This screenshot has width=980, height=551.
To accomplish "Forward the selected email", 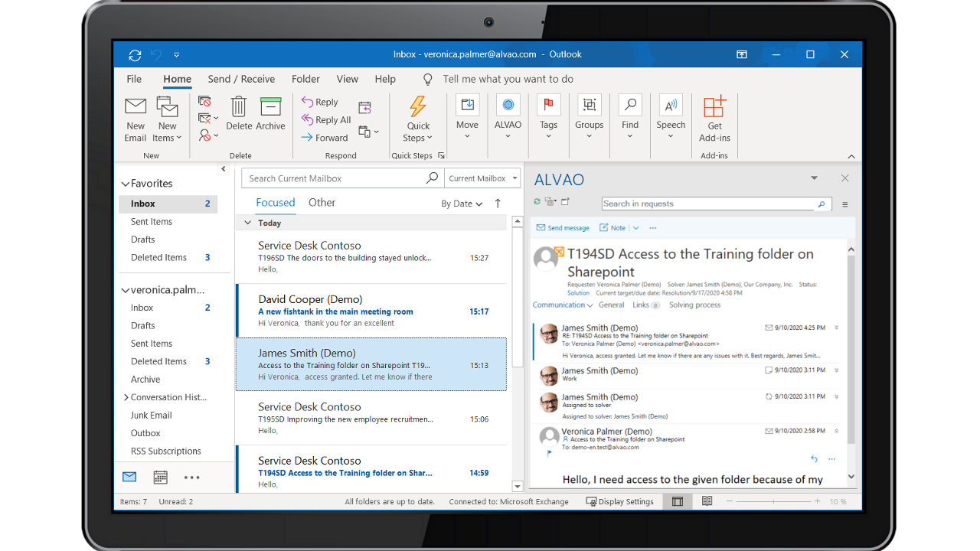I will click(x=325, y=138).
